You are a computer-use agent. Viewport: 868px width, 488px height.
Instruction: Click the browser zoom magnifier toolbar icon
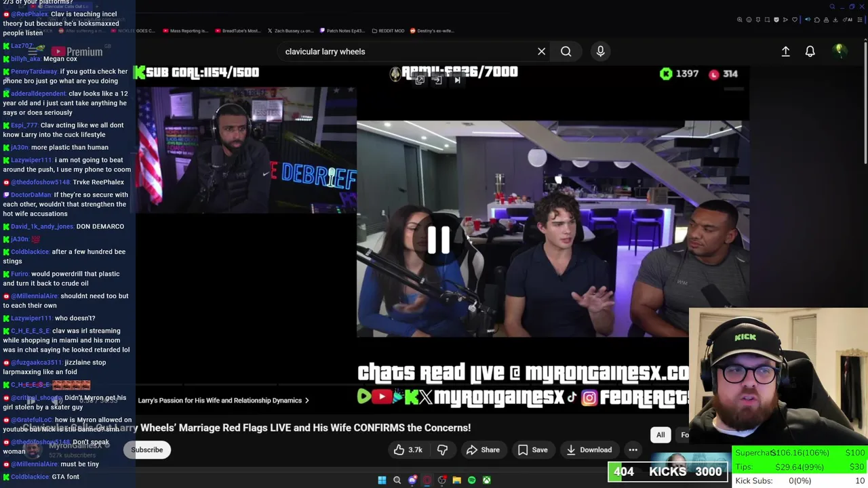pos(740,20)
